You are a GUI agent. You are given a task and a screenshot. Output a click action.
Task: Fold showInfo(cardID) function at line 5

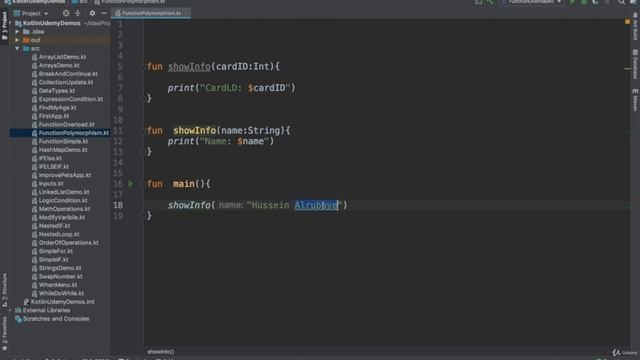pos(144,67)
